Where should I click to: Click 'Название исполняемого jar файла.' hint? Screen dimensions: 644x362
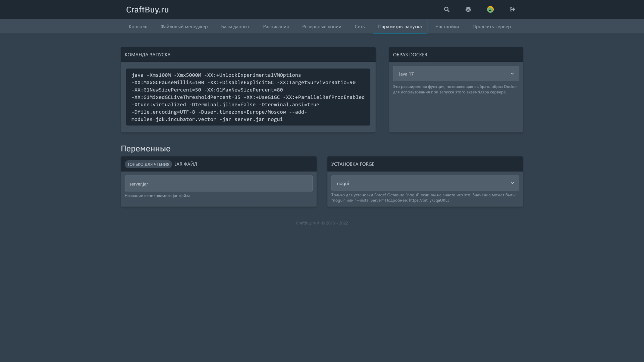pos(158,196)
